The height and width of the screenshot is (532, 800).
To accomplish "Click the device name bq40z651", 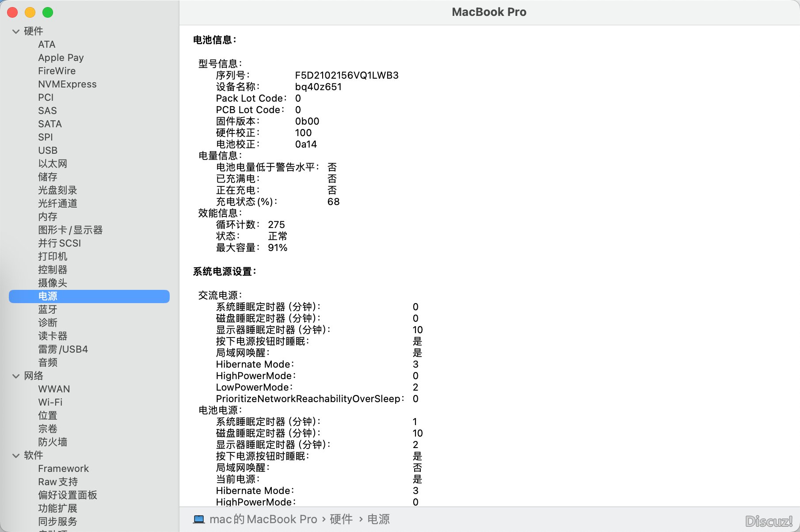I will tap(319, 87).
